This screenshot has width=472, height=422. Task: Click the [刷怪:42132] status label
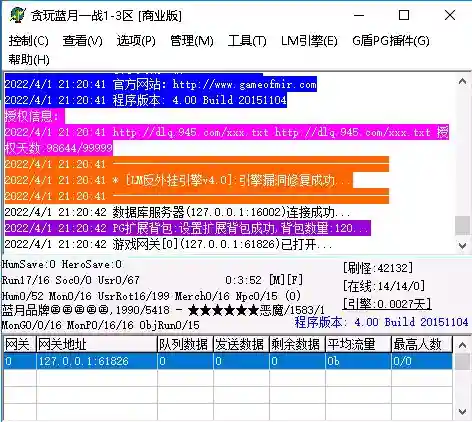378,268
